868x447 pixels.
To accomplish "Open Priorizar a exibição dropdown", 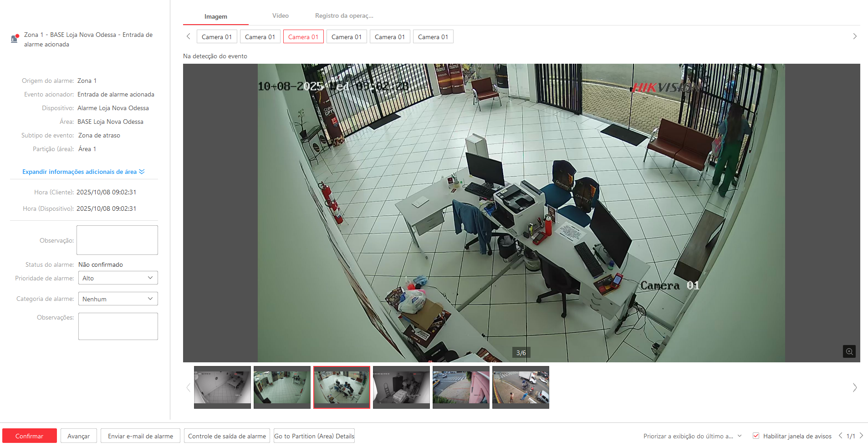I will coord(692,436).
